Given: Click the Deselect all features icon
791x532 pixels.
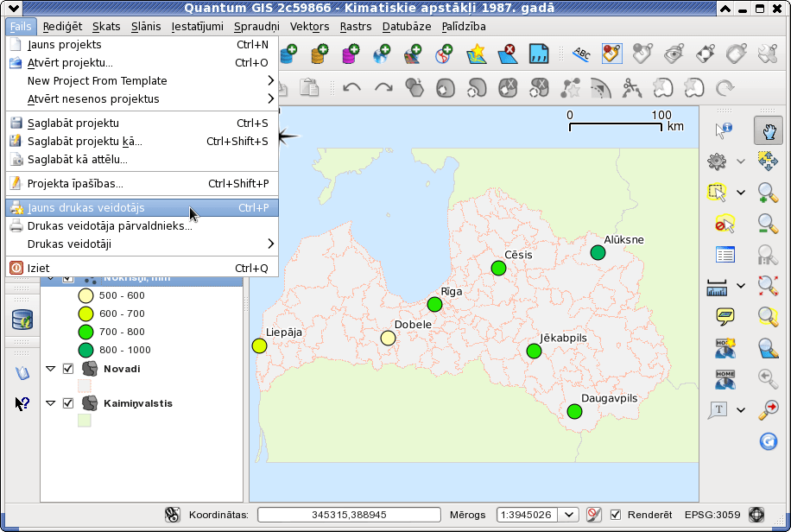Looking at the screenshot, I should 725,224.
